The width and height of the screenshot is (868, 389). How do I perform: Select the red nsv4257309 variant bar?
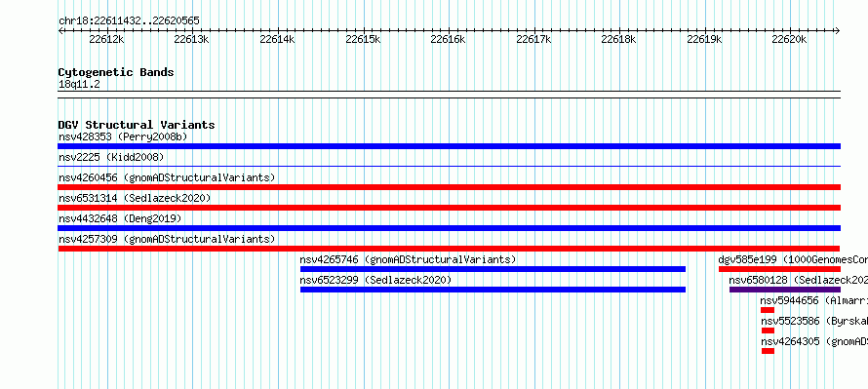click(x=449, y=249)
